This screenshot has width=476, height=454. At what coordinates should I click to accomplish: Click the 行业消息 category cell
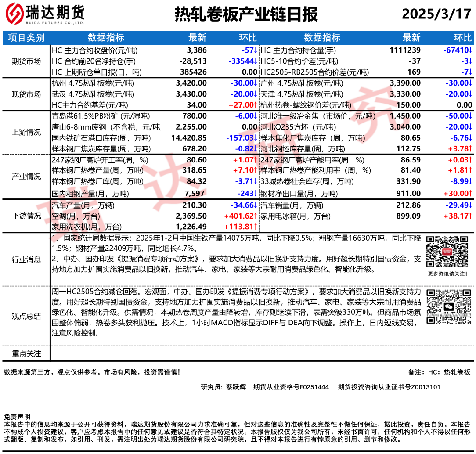click(x=26, y=259)
